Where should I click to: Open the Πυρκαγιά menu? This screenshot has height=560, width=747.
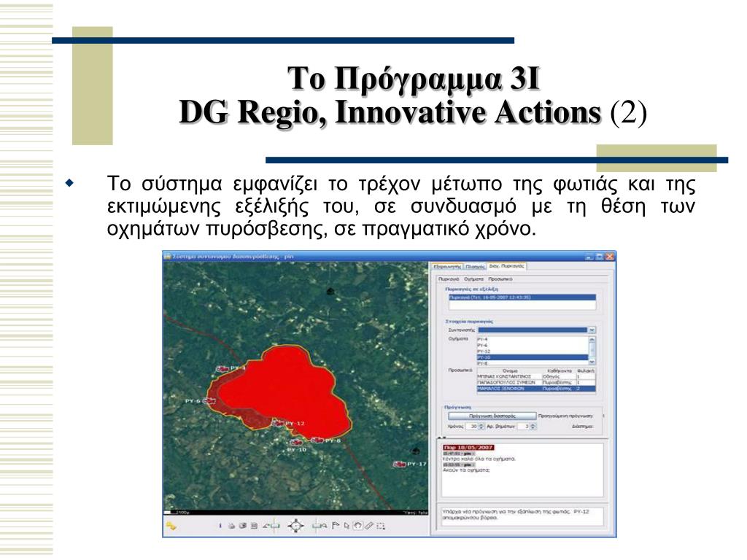coord(449,279)
